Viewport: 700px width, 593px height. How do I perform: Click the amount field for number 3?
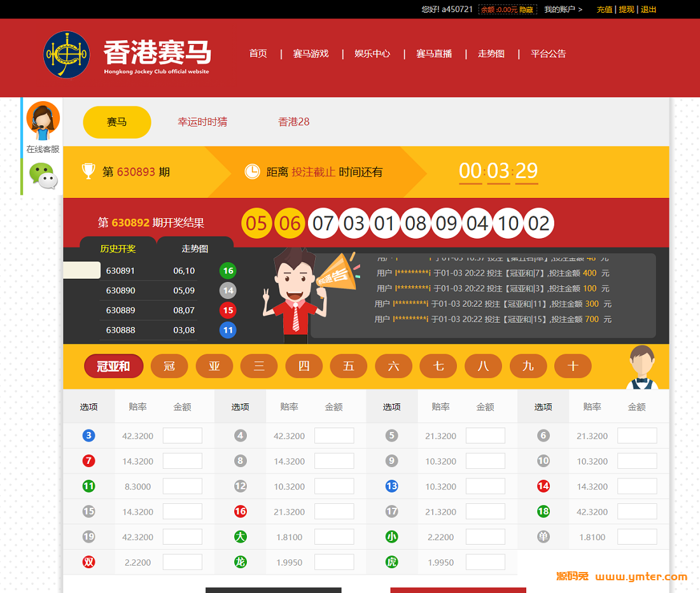pos(183,435)
